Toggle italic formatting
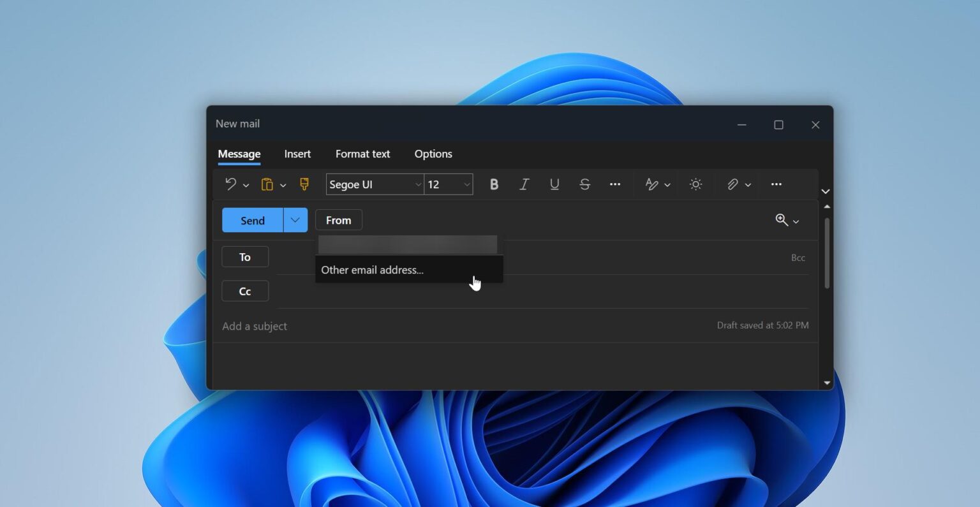 (x=524, y=184)
